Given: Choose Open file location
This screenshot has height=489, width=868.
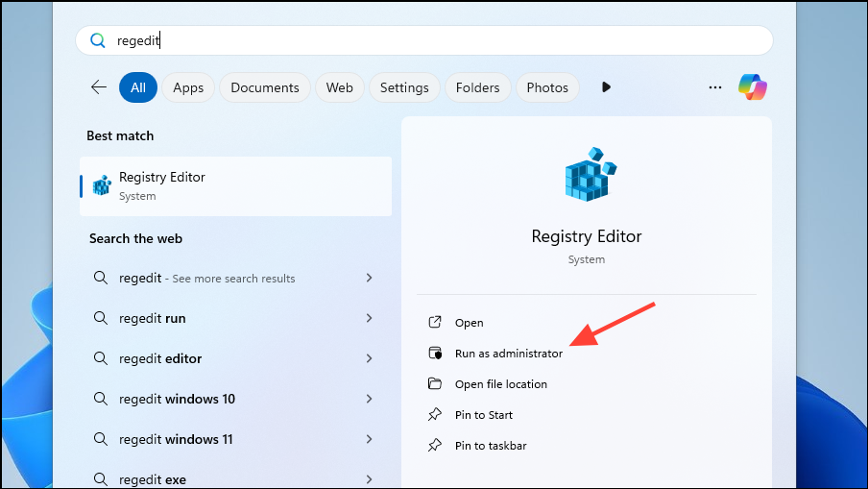Looking at the screenshot, I should click(x=501, y=383).
